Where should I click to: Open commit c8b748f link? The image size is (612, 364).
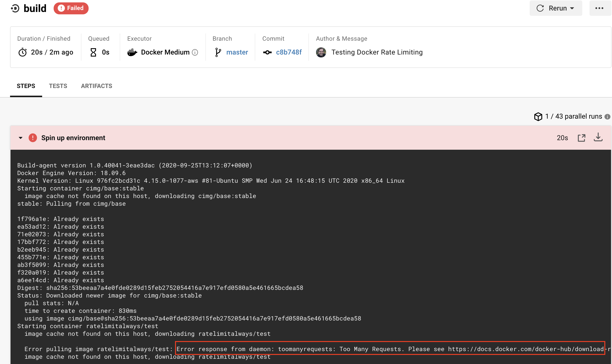click(289, 52)
